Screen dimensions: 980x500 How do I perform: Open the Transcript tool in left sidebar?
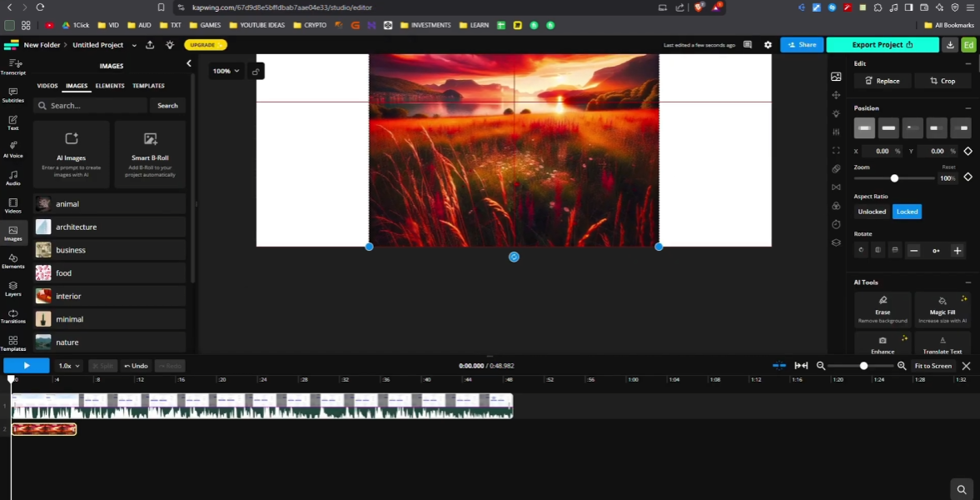13,67
